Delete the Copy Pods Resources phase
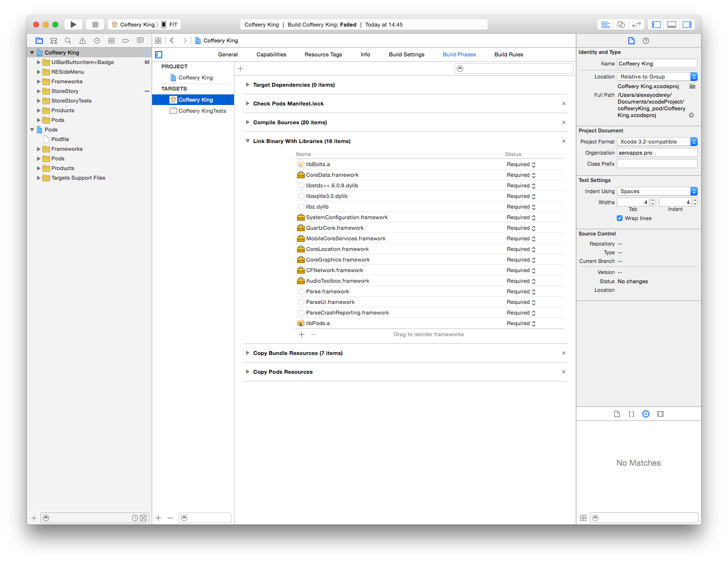The image size is (728, 563). (564, 372)
